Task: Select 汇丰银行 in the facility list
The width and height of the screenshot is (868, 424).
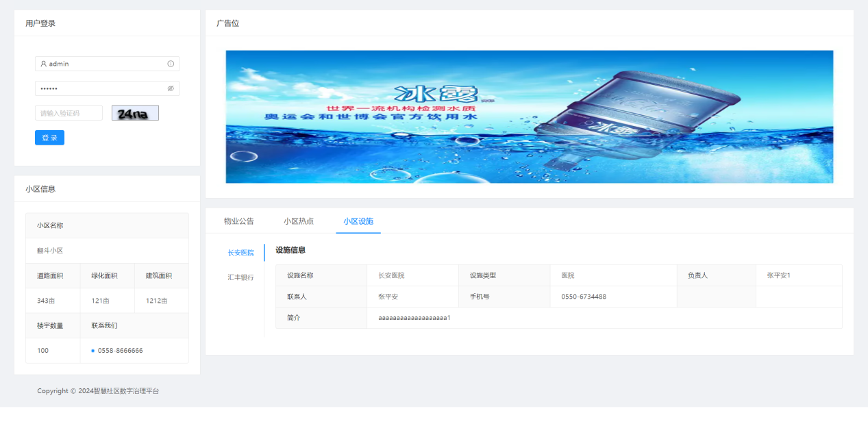Action: click(x=241, y=277)
